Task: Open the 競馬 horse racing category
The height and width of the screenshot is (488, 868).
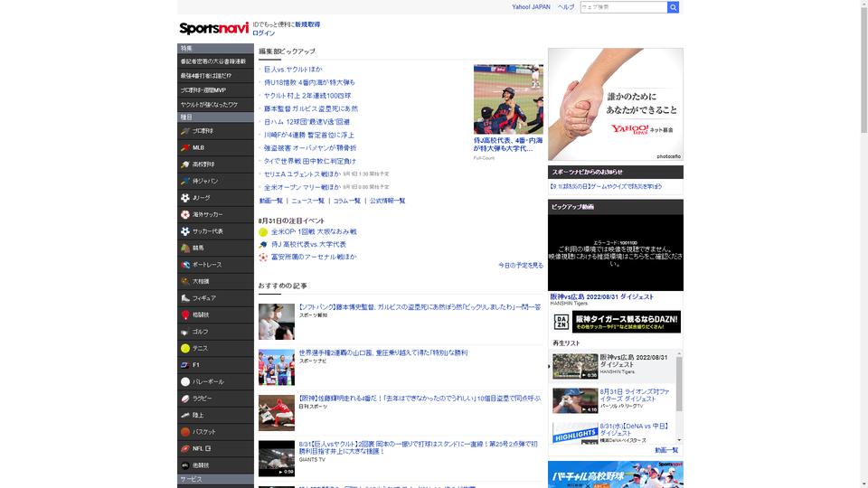Action: [215, 248]
